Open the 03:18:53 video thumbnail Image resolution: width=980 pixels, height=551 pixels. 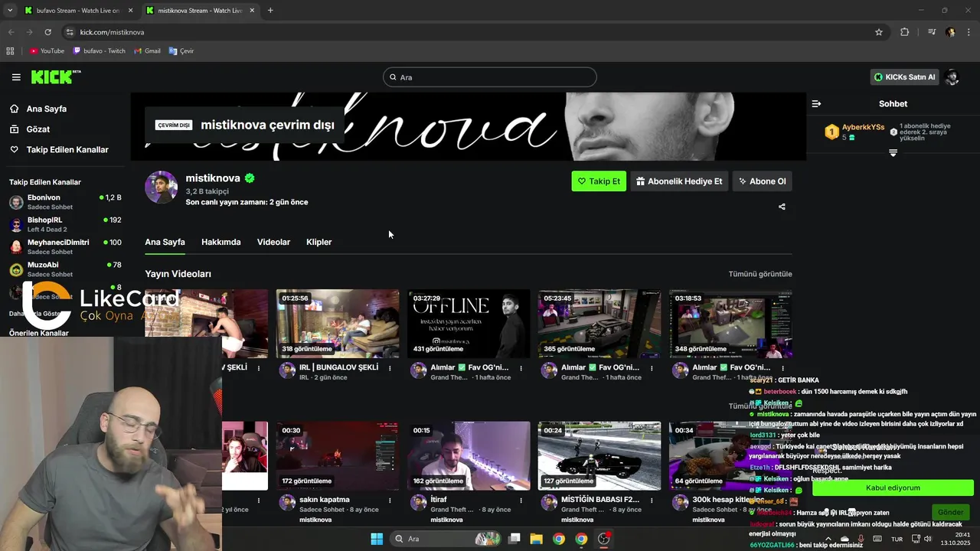point(730,324)
